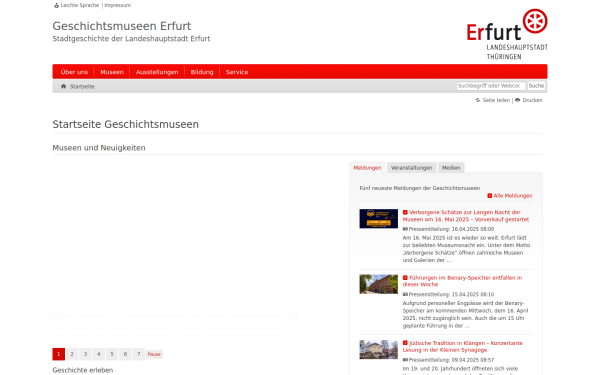Click the Startseite Geschichtsmuseen heading
This screenshot has width=600, height=375.
126,124
